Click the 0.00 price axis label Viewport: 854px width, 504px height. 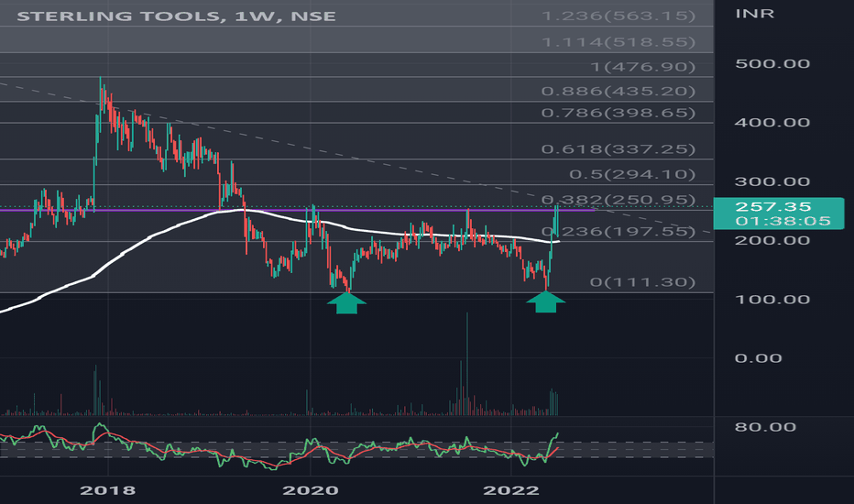[758, 358]
